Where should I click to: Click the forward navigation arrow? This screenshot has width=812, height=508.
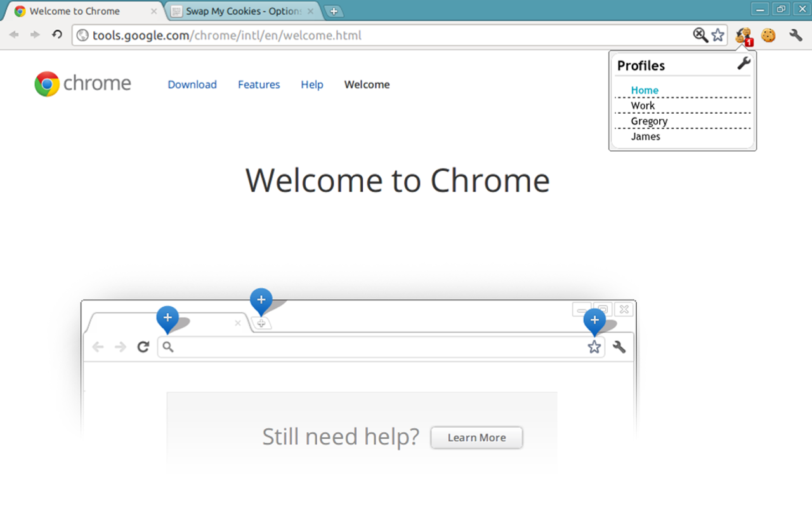35,35
